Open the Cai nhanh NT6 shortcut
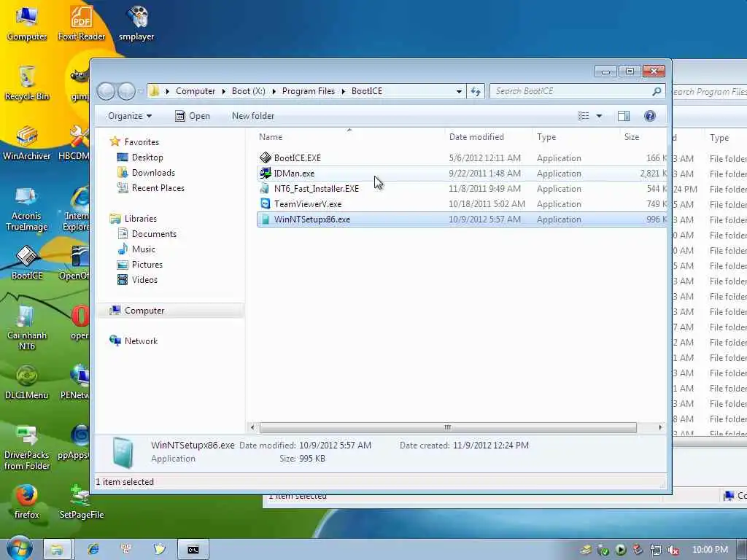 point(27,327)
